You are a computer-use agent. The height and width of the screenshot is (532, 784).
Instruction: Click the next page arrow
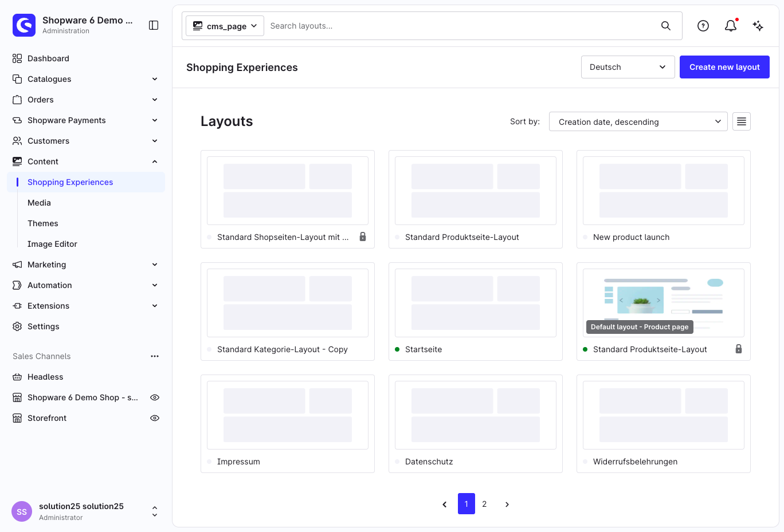507,505
